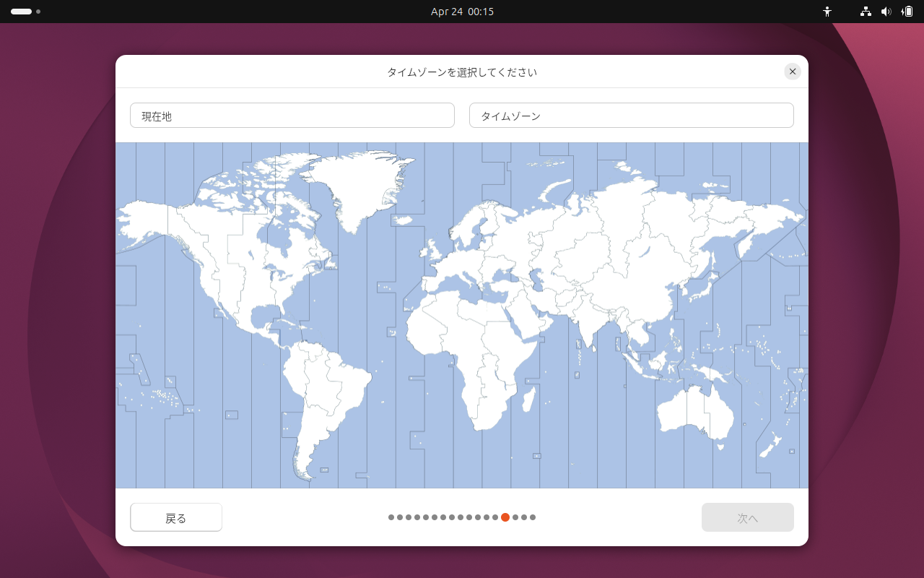Click the タイムゾーン search field
The image size is (924, 578).
tap(631, 115)
